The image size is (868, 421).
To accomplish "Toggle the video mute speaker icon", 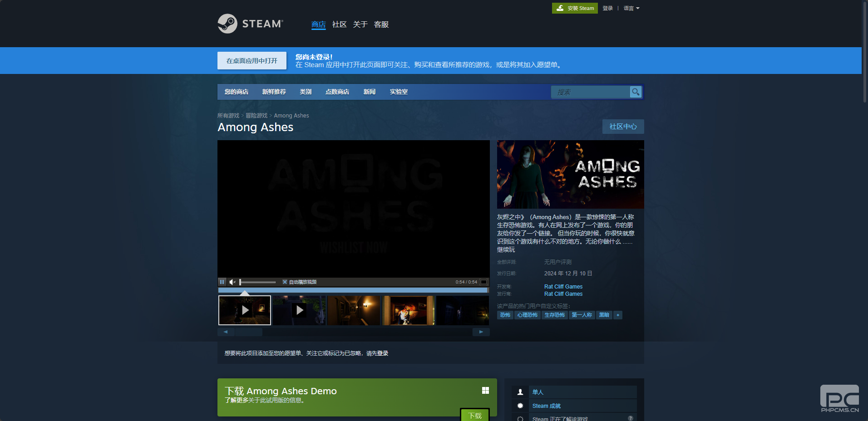I will (232, 282).
